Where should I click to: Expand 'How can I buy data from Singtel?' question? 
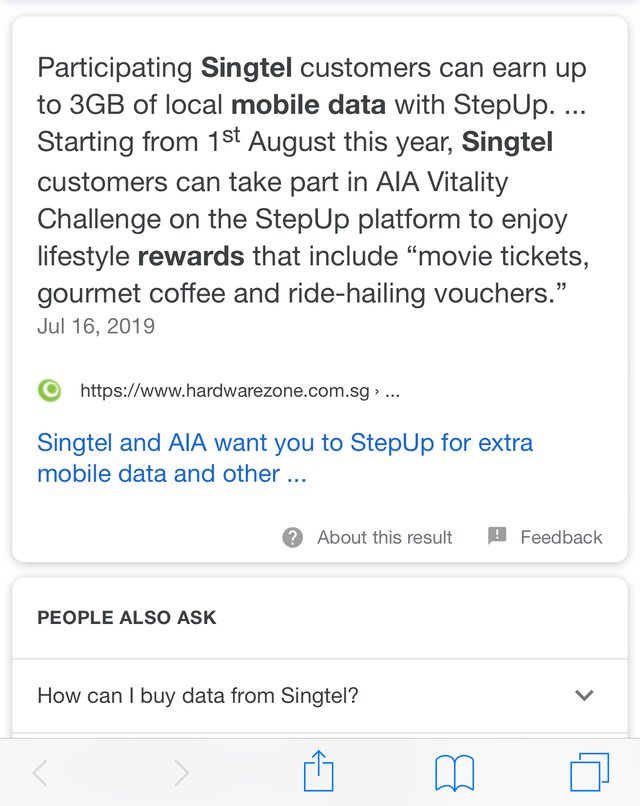pos(320,695)
